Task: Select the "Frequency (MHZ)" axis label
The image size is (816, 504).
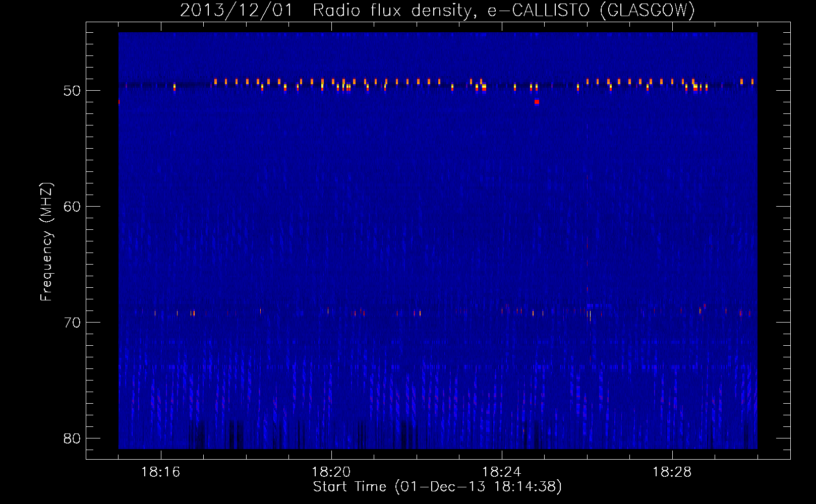Action: coord(46,242)
